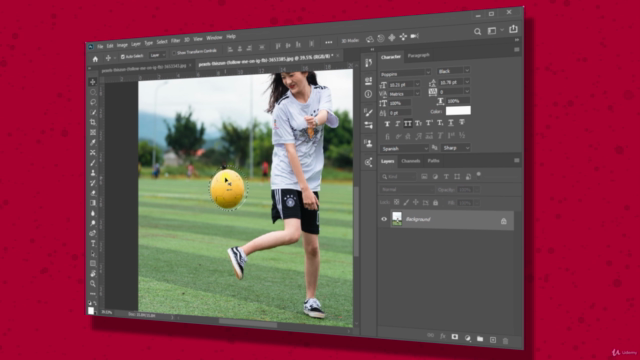Switch to the Channels tab
Screen dimensions: 640x360
click(410, 161)
